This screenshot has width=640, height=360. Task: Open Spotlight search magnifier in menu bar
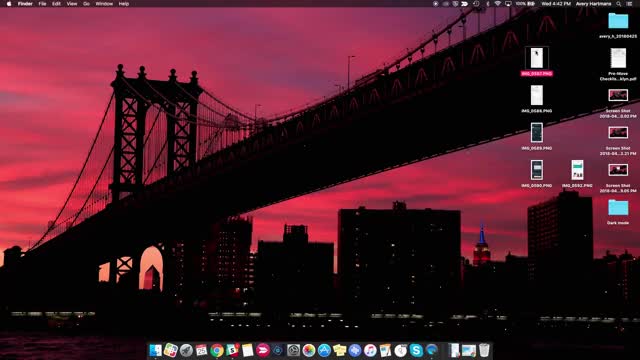tap(619, 4)
